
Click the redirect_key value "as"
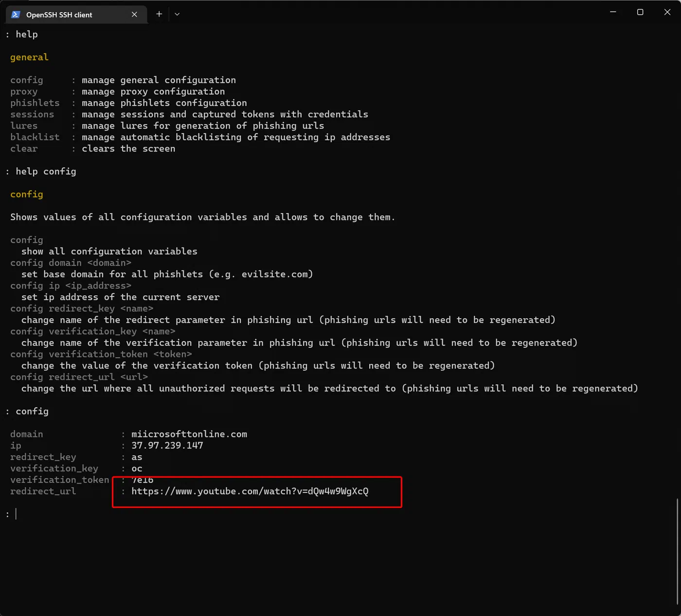pos(137,457)
